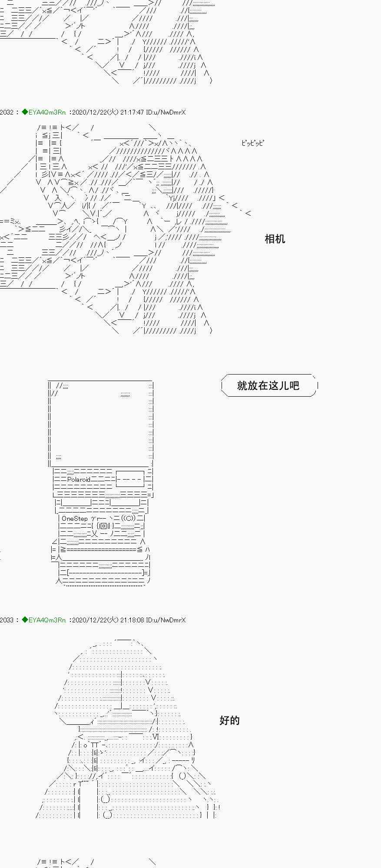This screenshot has width=381, height=868.
Task: Select tripcode EYA4Qm3Rn in post 2033
Action: [x=47, y=620]
